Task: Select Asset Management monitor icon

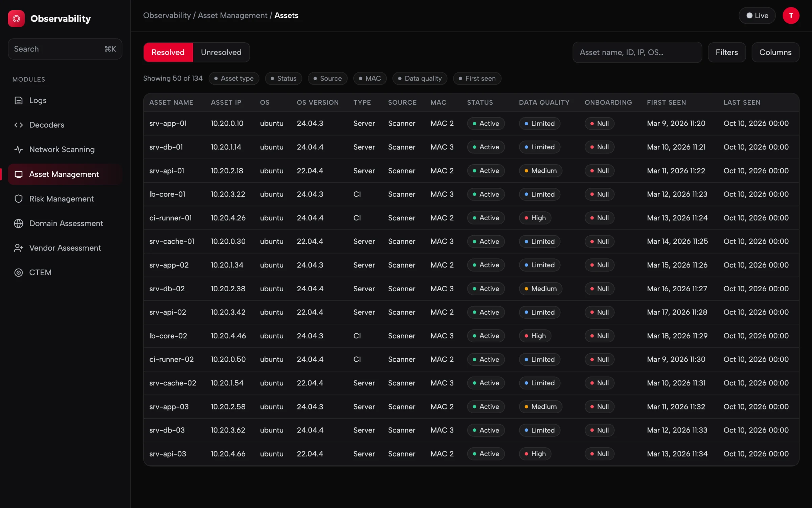Action: click(19, 174)
